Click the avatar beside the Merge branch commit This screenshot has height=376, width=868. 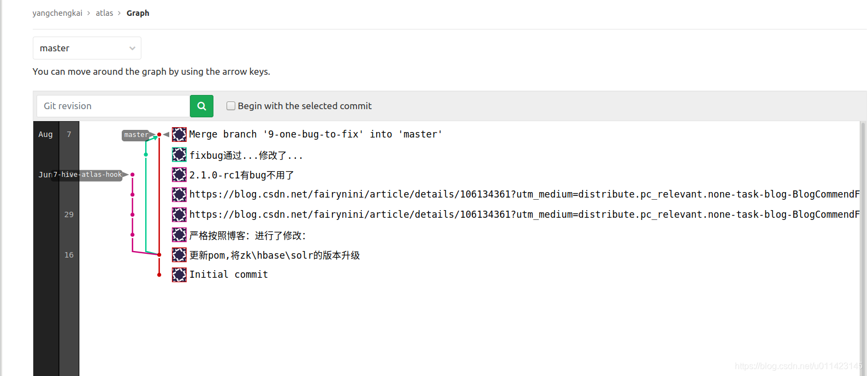pyautogui.click(x=179, y=134)
